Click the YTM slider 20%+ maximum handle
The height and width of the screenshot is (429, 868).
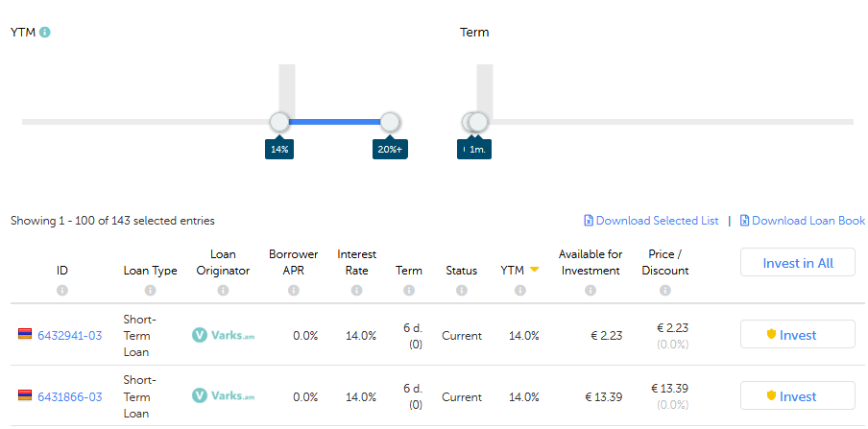click(390, 122)
